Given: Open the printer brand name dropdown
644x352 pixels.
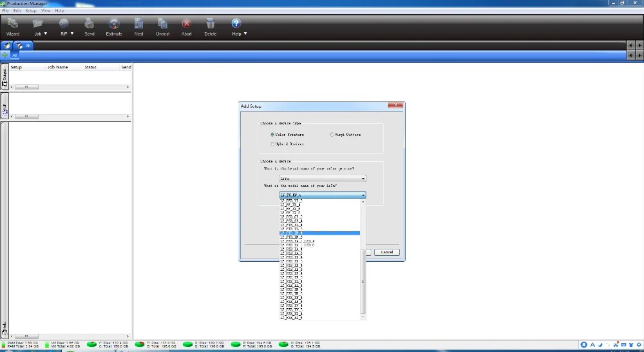Looking at the screenshot, I should point(323,179).
